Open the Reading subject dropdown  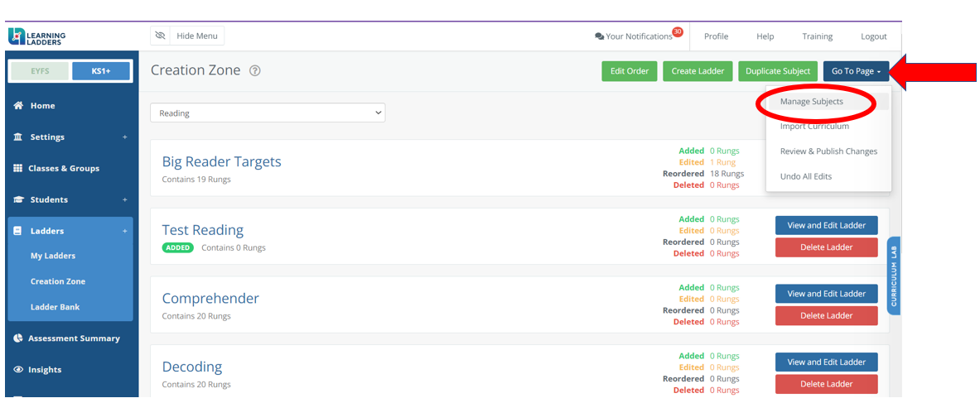(268, 113)
